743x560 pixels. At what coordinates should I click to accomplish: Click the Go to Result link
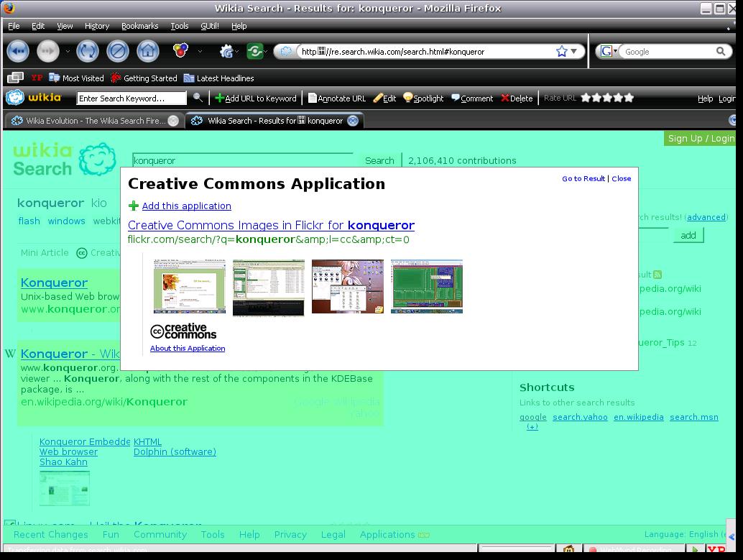(583, 179)
